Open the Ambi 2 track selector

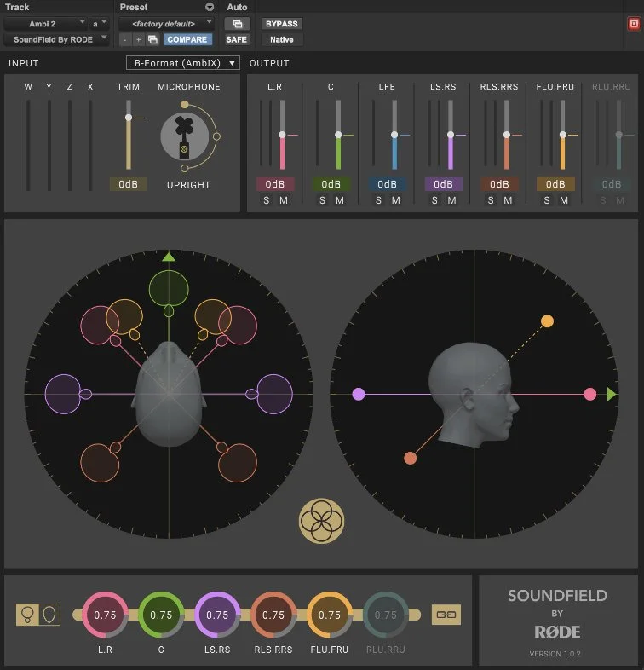(46, 24)
